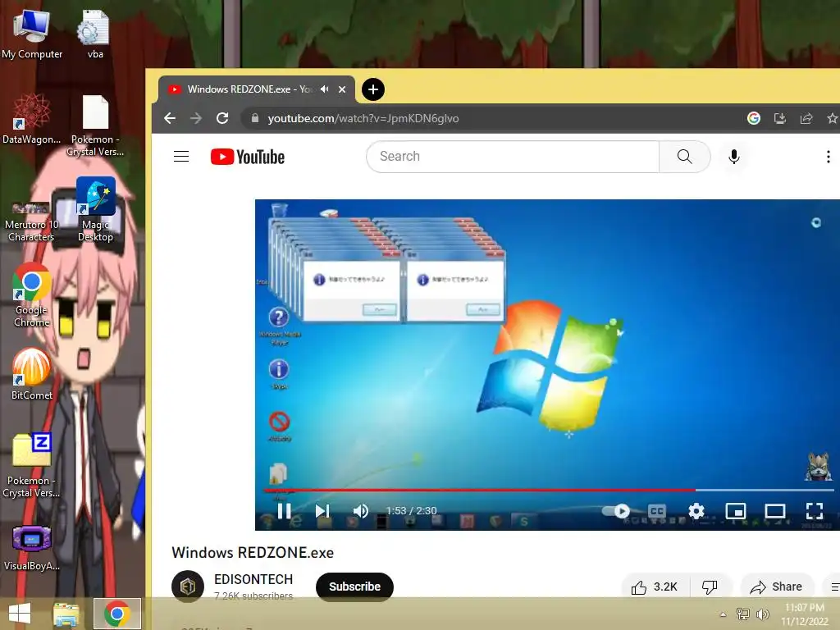Viewport: 840px width, 630px height.
Task: Close the Windows REDZONE.exe tab
Action: coord(342,89)
